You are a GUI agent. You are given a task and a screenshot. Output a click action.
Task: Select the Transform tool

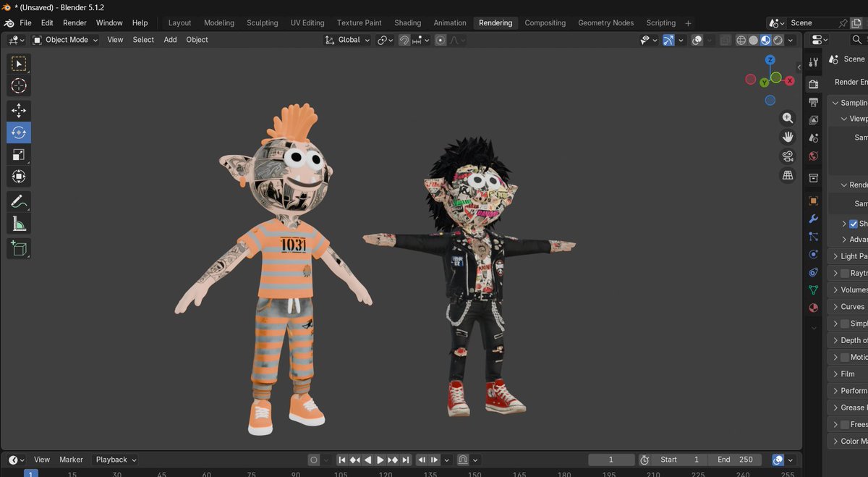[x=19, y=176]
